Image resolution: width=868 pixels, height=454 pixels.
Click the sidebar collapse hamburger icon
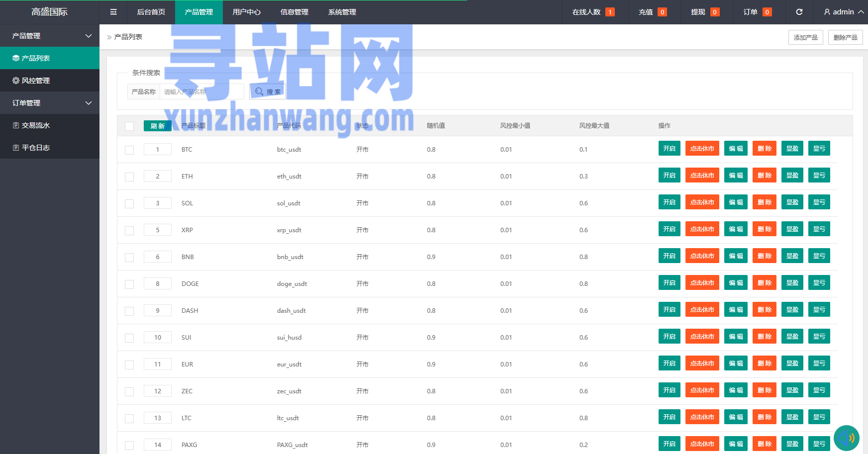tap(113, 12)
